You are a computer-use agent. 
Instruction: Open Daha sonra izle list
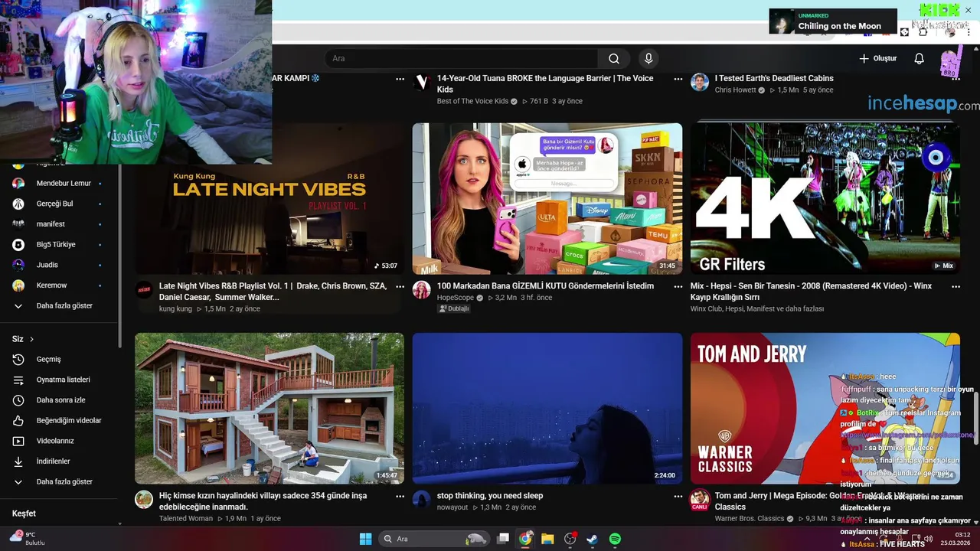pyautogui.click(x=60, y=400)
